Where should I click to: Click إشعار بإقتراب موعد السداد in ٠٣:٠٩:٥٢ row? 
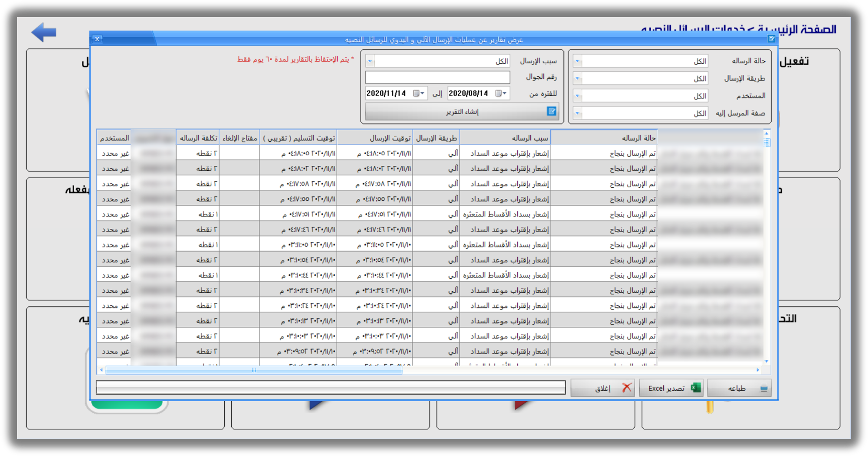click(505, 352)
